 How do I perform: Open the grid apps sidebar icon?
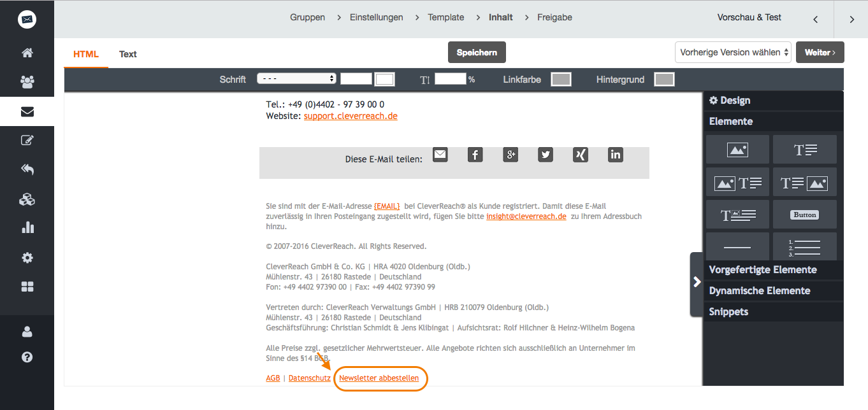coord(27,287)
